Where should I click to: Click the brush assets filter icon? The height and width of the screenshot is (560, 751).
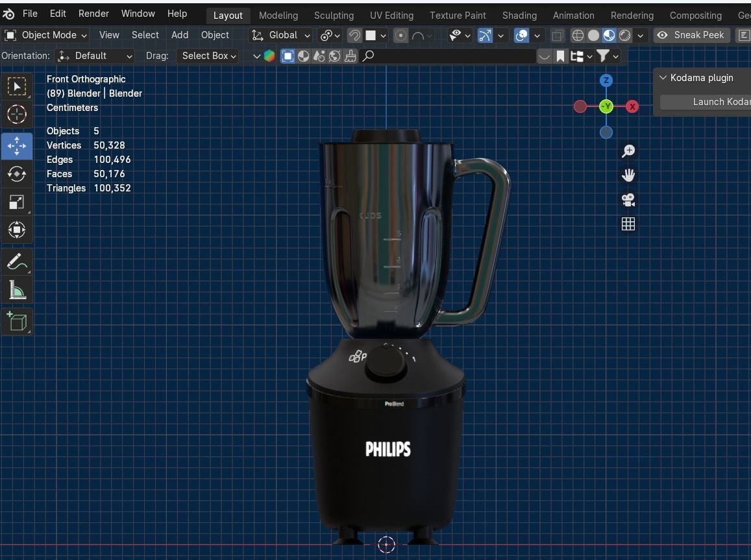pyautogui.click(x=350, y=56)
